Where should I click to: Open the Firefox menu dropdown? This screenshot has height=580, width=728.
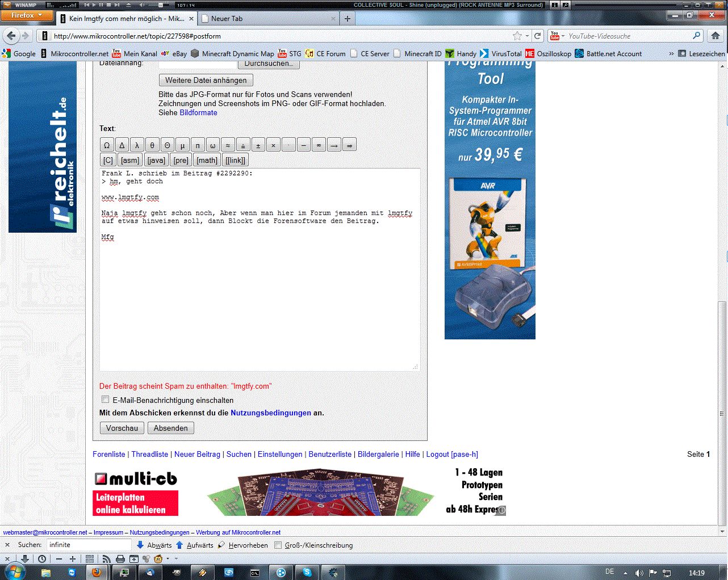(27, 15)
